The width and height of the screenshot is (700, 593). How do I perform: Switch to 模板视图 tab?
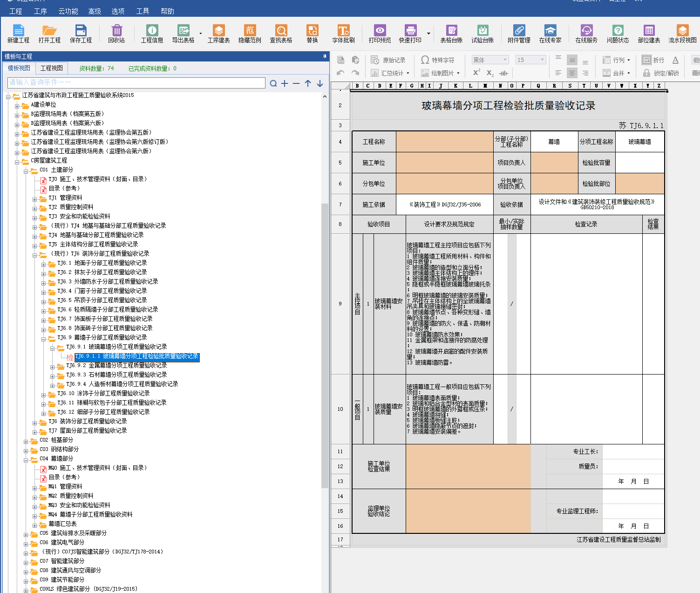point(19,68)
